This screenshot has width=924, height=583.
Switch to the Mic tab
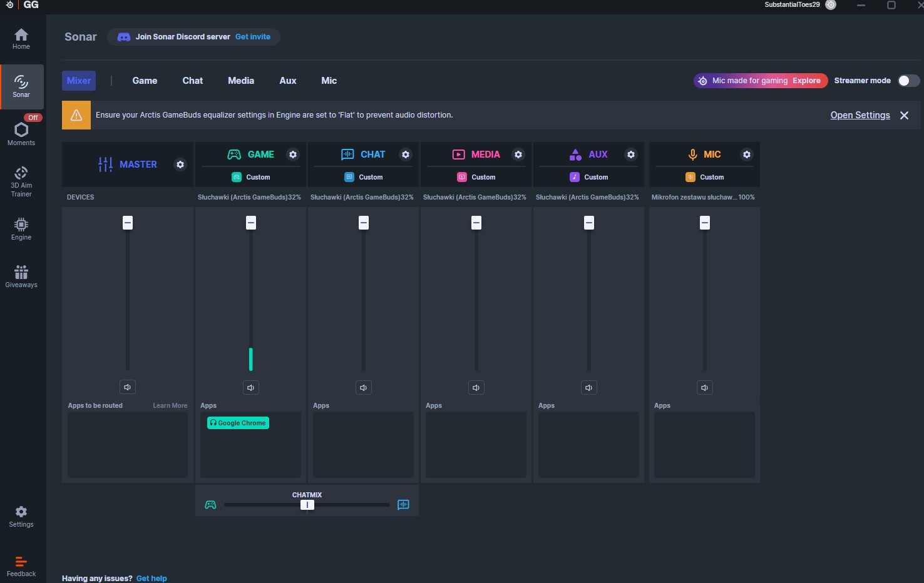click(329, 81)
